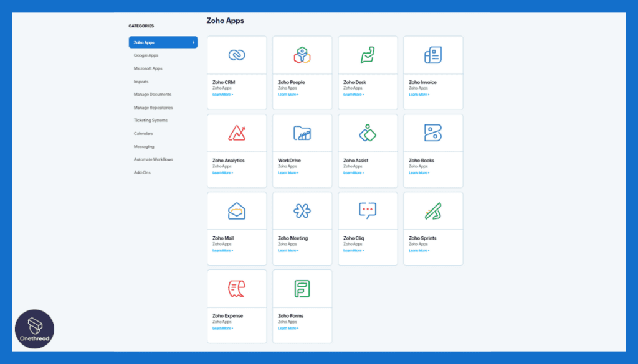Click Learn More under Zoho People
Image resolution: width=638 pixels, height=364 pixels.
pos(288,95)
